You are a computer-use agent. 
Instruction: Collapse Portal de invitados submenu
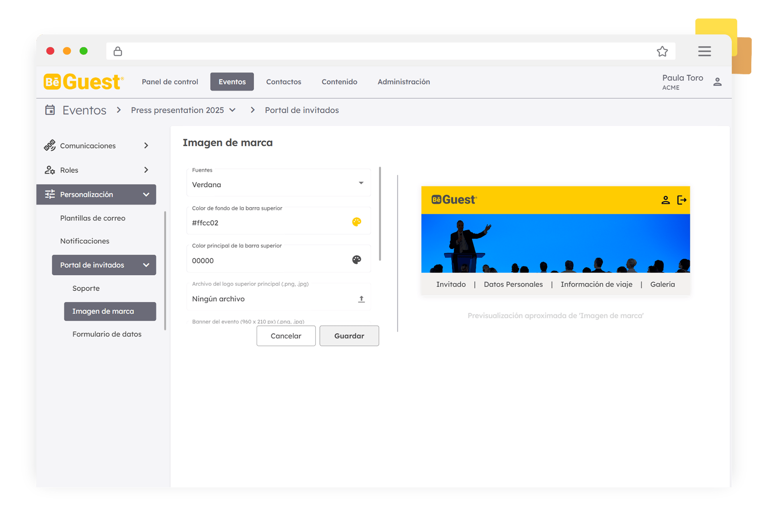click(146, 265)
